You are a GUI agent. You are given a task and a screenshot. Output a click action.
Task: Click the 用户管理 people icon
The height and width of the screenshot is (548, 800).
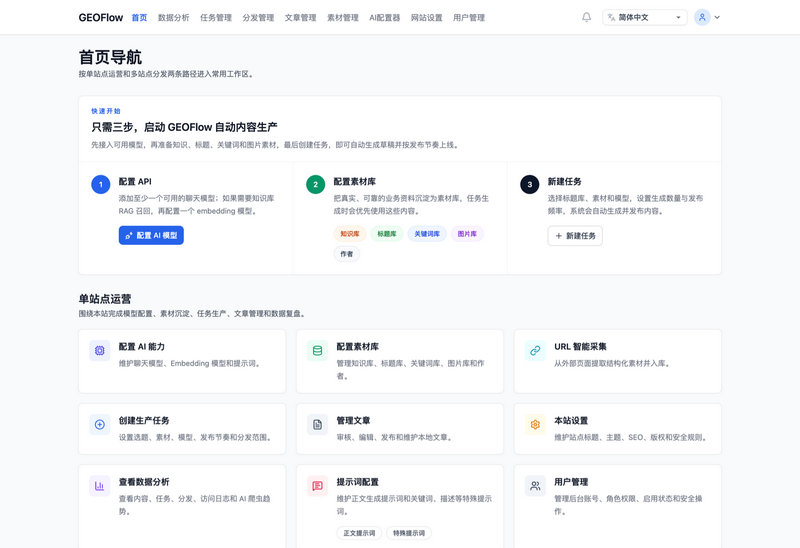(x=535, y=486)
